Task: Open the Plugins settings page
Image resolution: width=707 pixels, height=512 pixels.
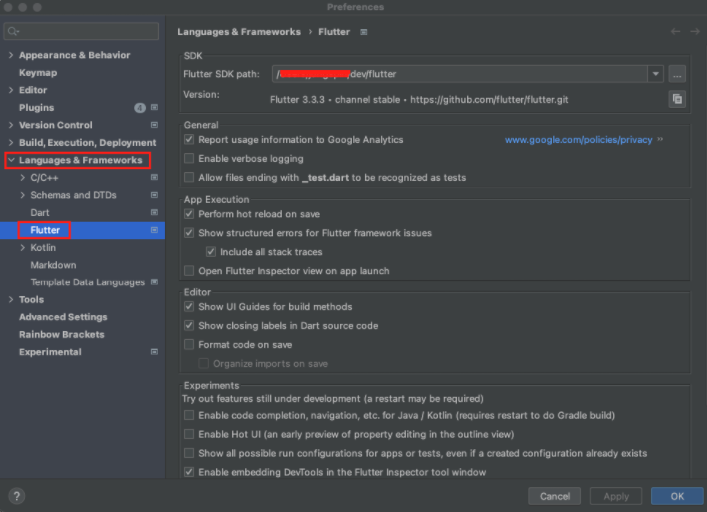Action: 37,108
